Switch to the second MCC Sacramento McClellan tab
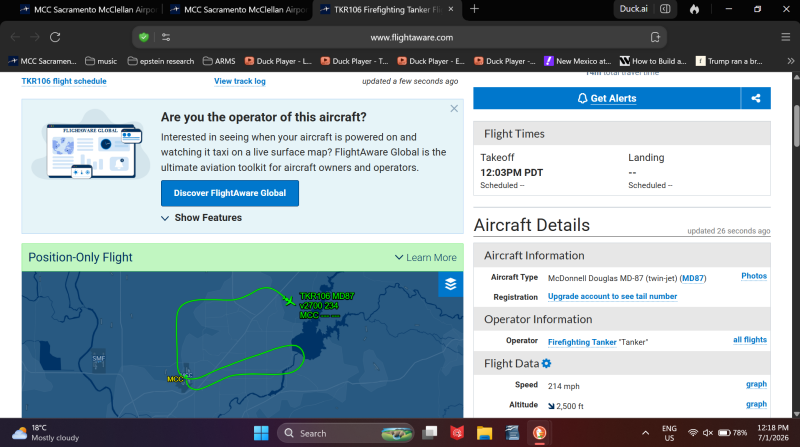This screenshot has height=447, width=800. pos(239,10)
